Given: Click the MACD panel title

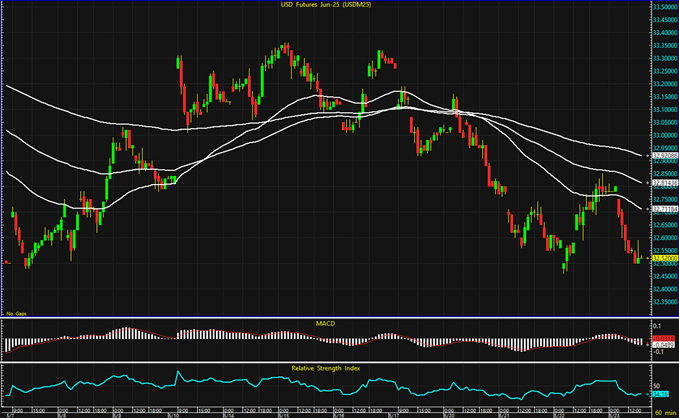Looking at the screenshot, I should 325,323.
